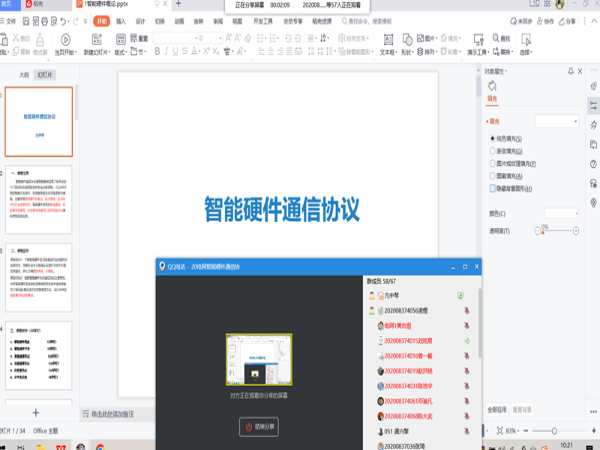Image resolution: width=600 pixels, height=450 pixels.
Task: Apply Bold formatting button
Action: pos(157,51)
